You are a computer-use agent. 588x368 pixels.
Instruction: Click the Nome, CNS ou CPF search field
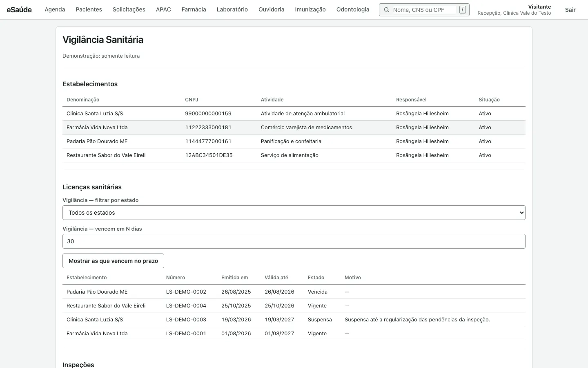(x=424, y=10)
